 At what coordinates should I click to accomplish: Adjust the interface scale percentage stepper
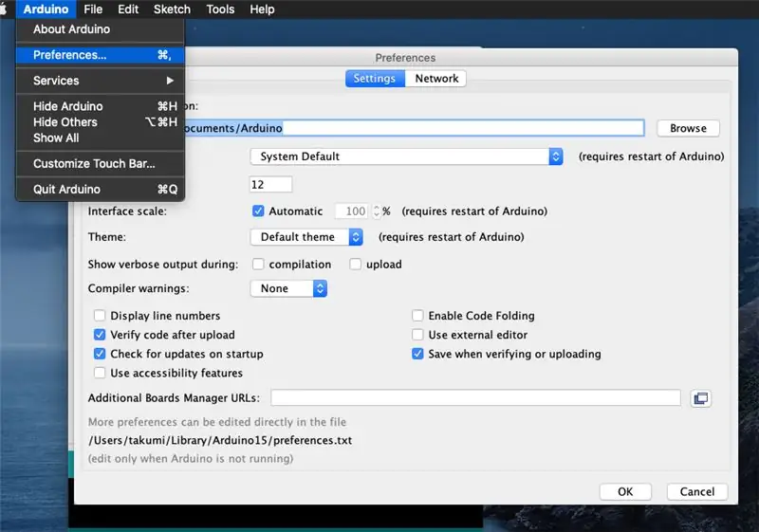click(x=377, y=211)
